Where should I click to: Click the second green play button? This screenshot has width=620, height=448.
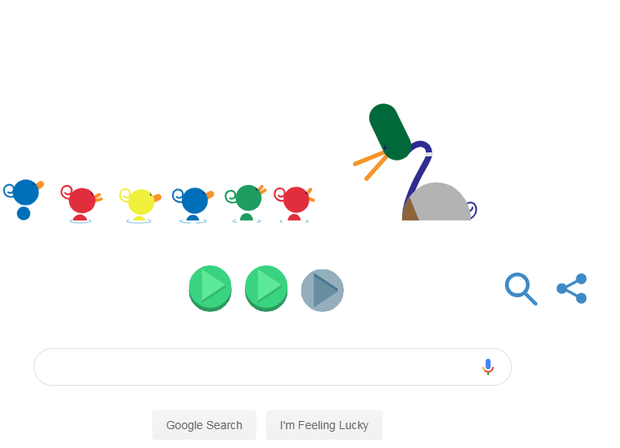(x=266, y=288)
